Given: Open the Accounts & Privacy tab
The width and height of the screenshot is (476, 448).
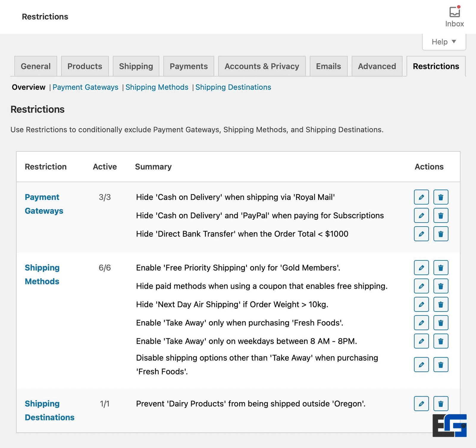Looking at the screenshot, I should (262, 66).
